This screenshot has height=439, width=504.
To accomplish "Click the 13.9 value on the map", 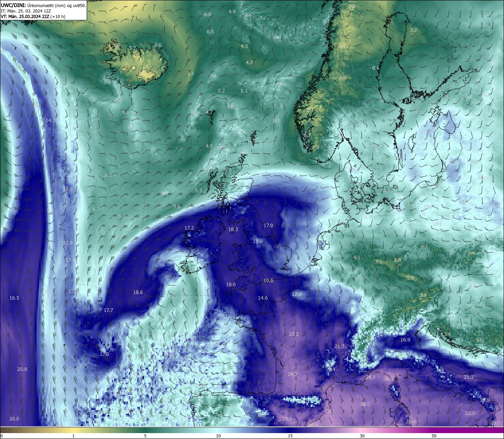I will click(x=68, y=189).
